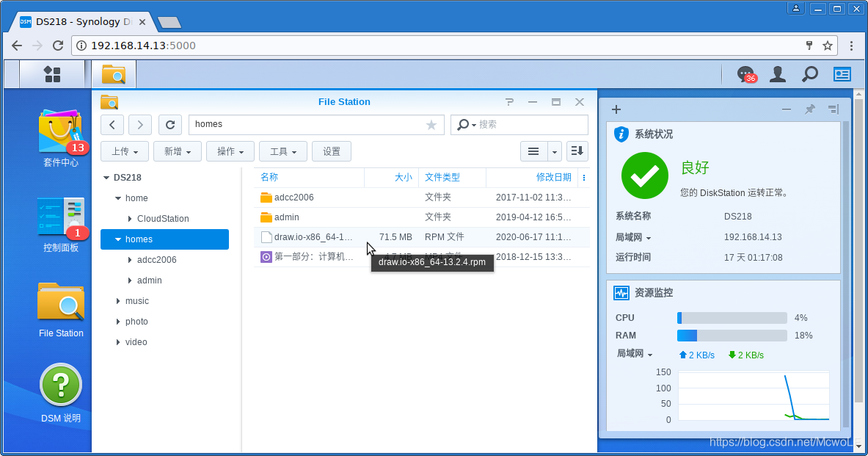Screen dimensions: 868x456
Task: Sort by 修改日期 column header
Action: pos(533,177)
